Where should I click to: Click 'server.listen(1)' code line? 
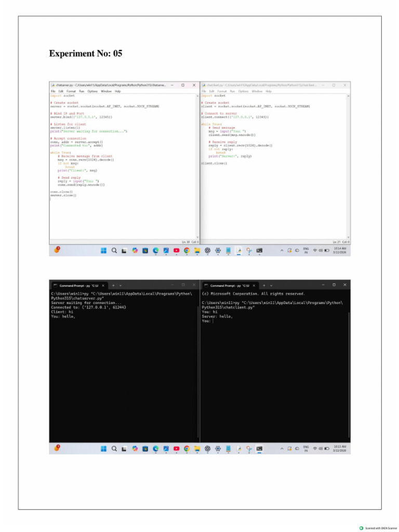[x=65, y=128]
